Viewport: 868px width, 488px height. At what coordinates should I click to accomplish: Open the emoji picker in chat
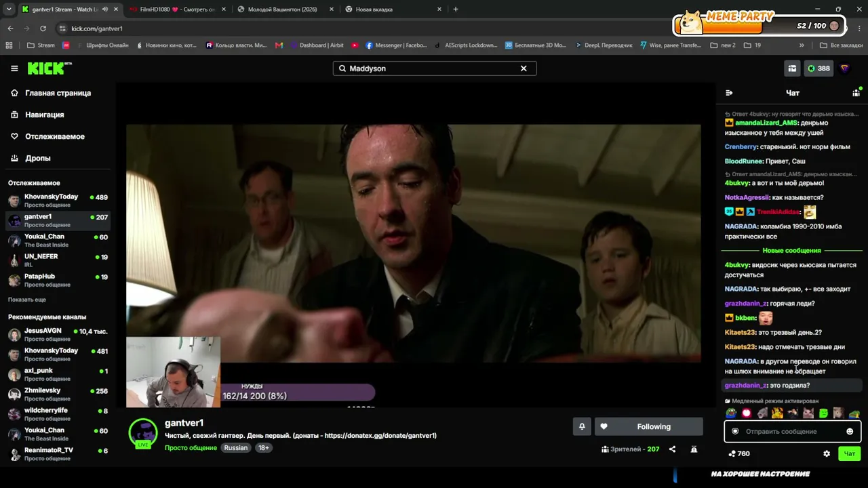pyautogui.click(x=850, y=431)
